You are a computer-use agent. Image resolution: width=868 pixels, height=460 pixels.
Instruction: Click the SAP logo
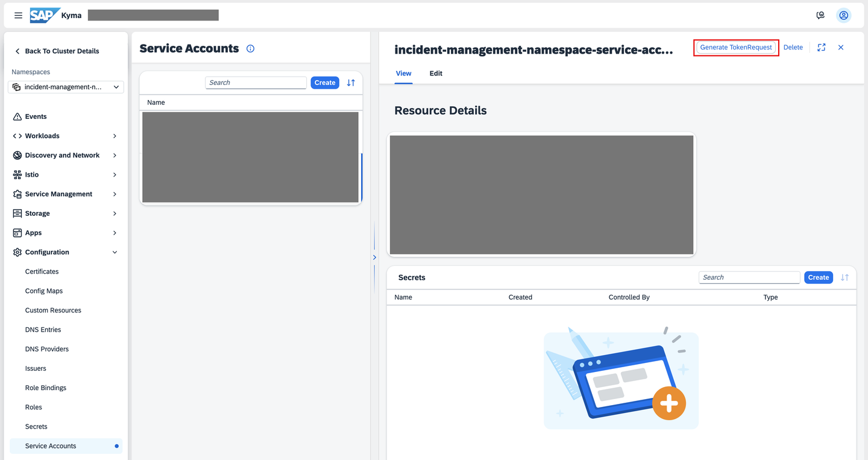pyautogui.click(x=45, y=15)
